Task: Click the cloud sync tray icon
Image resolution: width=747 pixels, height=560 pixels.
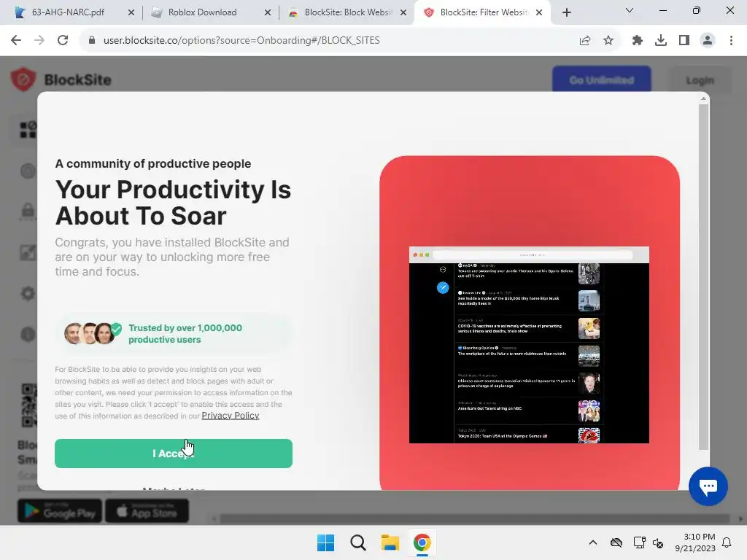Action: coord(616,542)
